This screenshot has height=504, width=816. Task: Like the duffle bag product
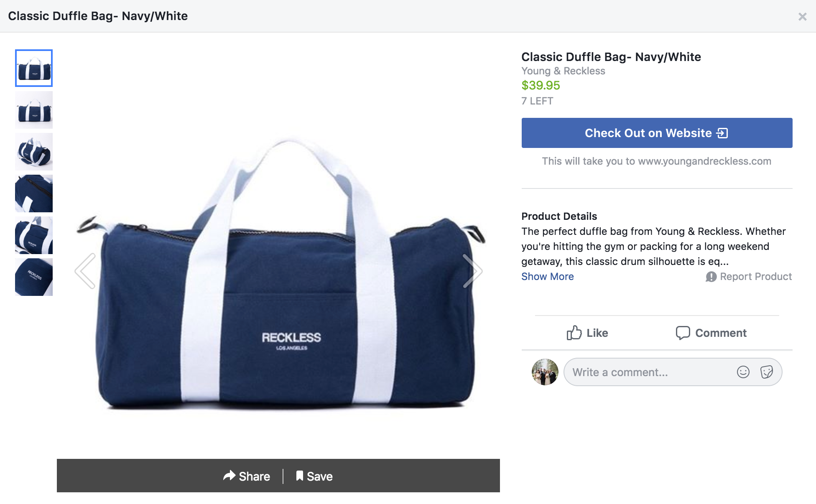point(587,333)
